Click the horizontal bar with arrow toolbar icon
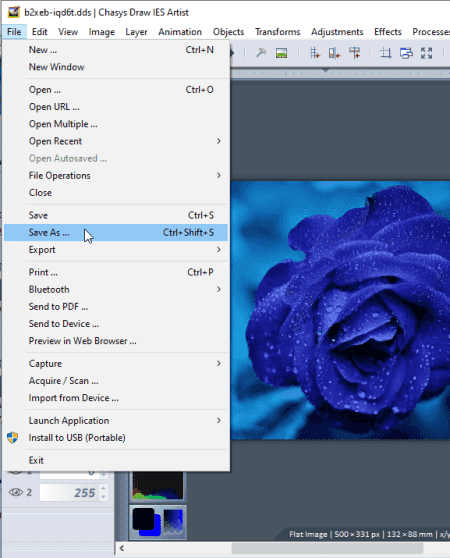Image resolution: width=450 pixels, height=558 pixels. point(354,53)
